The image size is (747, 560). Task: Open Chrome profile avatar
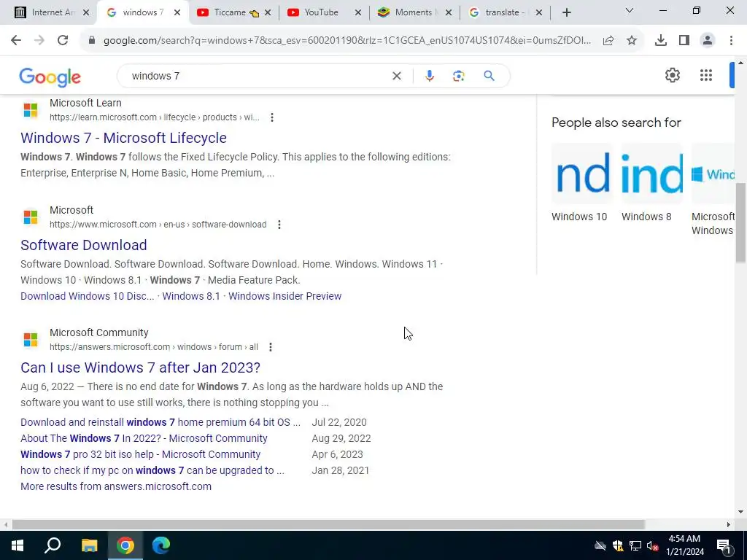pyautogui.click(x=708, y=41)
